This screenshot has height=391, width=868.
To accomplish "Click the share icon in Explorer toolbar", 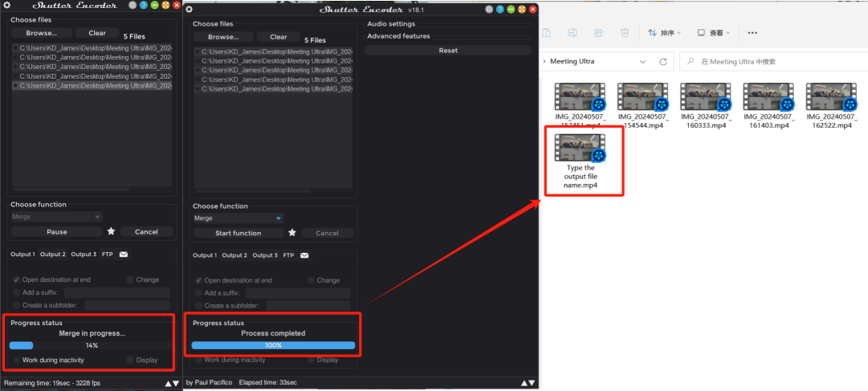I will pyautogui.click(x=598, y=33).
